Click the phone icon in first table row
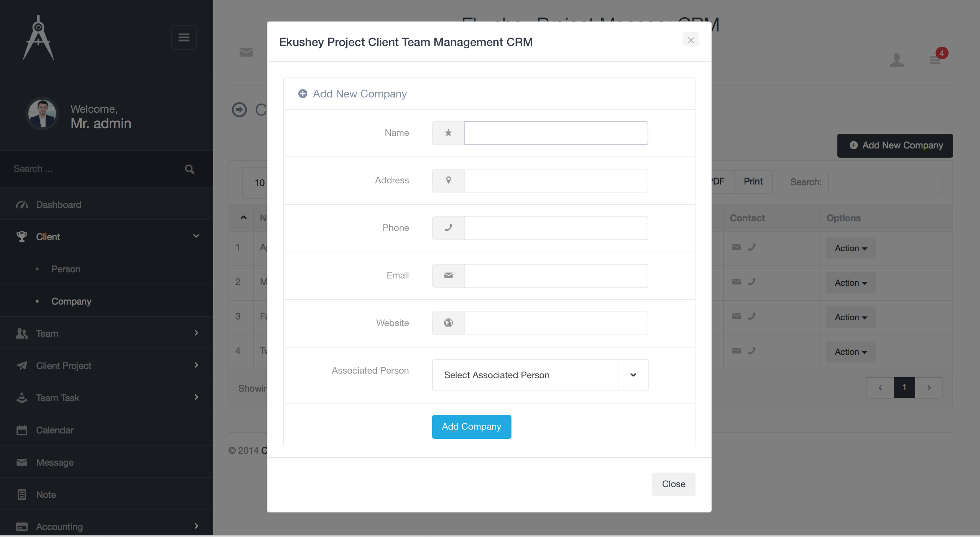Screen dimensions: 980x537 751,247
